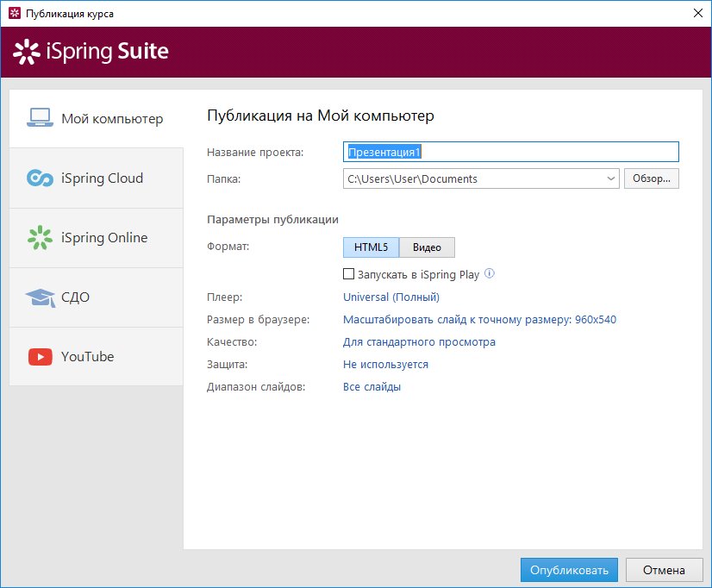The height and width of the screenshot is (588, 712).
Task: Click the Не используется protection link
Action: pos(385,365)
